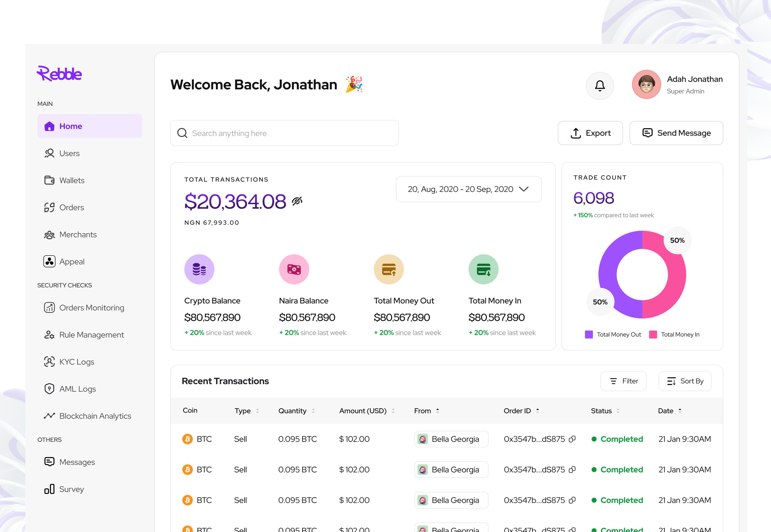This screenshot has height=532, width=771.
Task: Sort by the Type column
Action: pos(257,411)
